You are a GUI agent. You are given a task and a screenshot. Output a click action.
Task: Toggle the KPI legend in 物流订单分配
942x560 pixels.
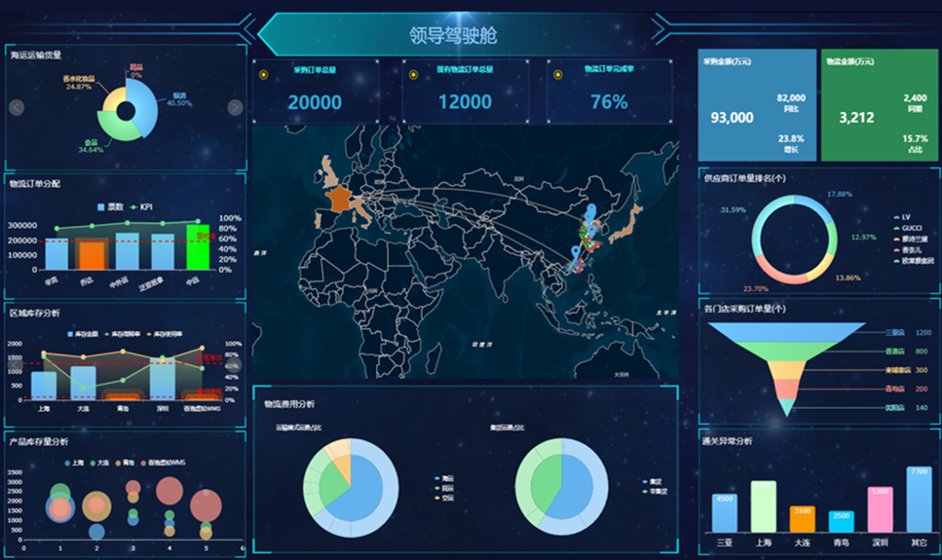coord(141,207)
